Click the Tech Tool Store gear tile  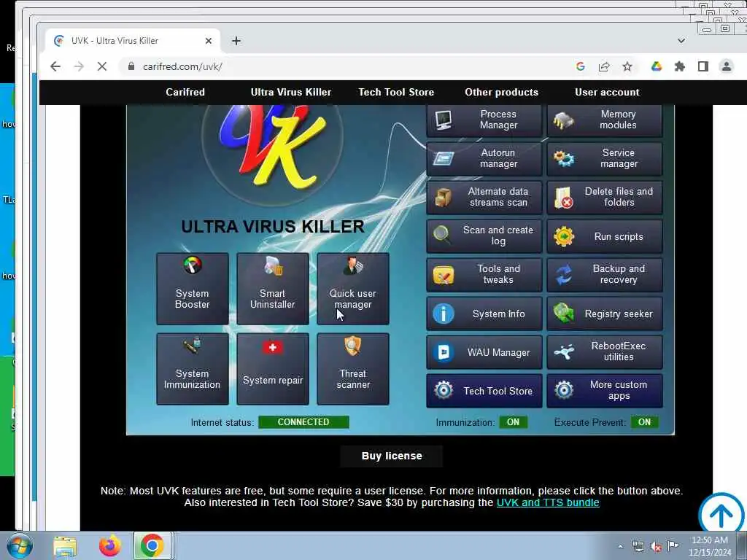click(484, 391)
